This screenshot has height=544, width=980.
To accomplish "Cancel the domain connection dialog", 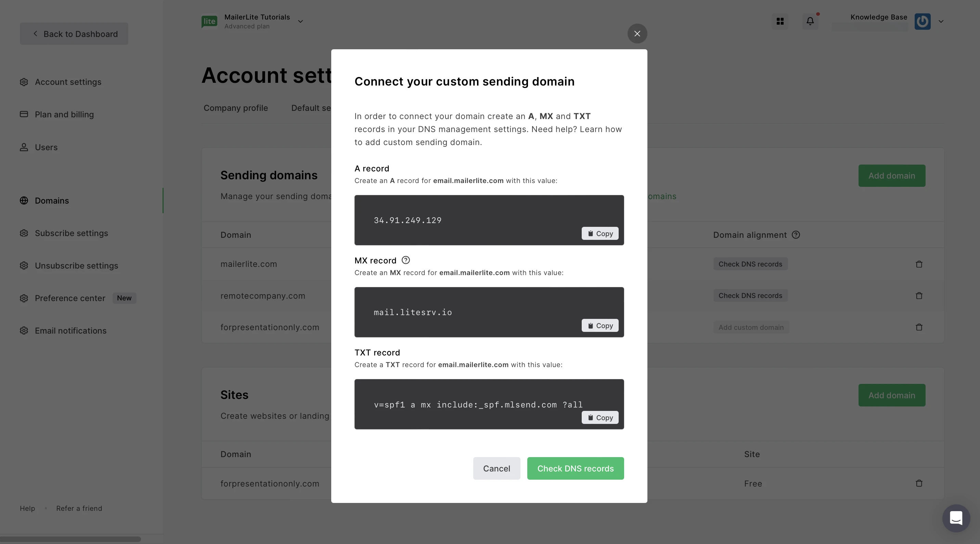I will (497, 468).
